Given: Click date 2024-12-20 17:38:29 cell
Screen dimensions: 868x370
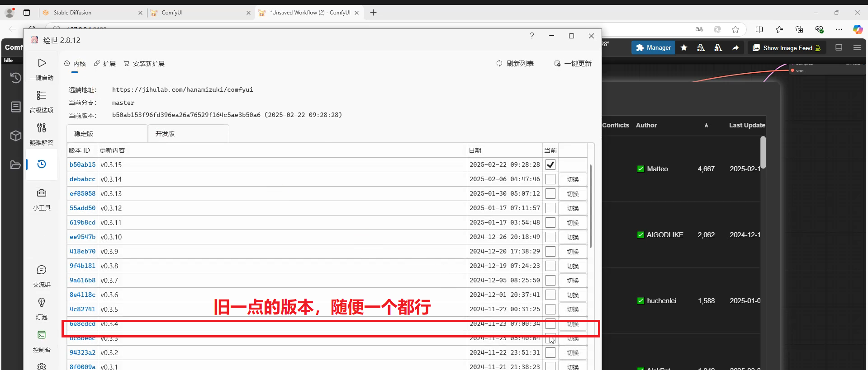Looking at the screenshot, I should [505, 252].
